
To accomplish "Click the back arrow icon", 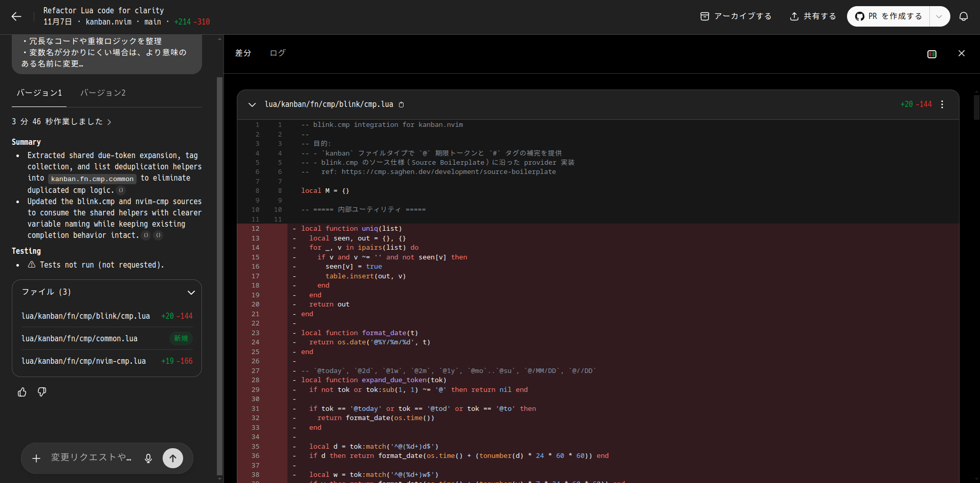I will point(16,16).
